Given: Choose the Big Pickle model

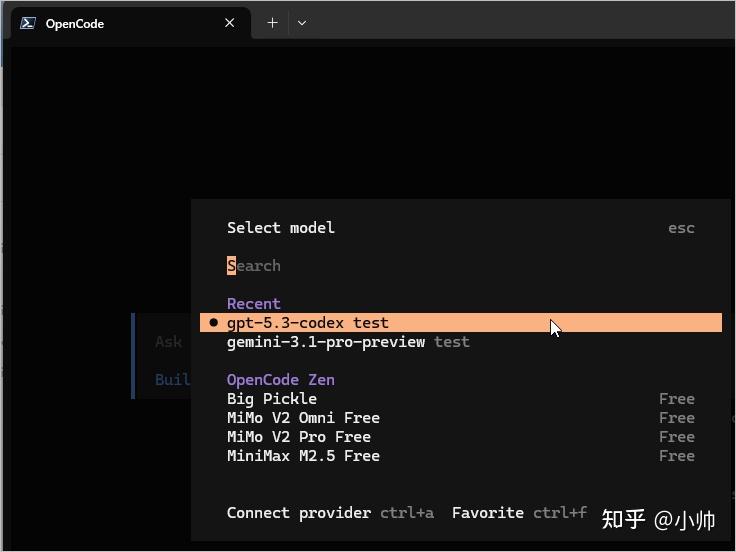Looking at the screenshot, I should 460,399.
